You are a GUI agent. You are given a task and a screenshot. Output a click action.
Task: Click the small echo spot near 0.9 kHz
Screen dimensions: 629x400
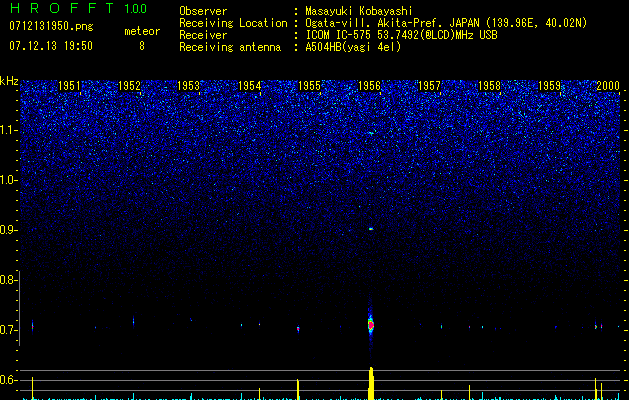(x=371, y=229)
